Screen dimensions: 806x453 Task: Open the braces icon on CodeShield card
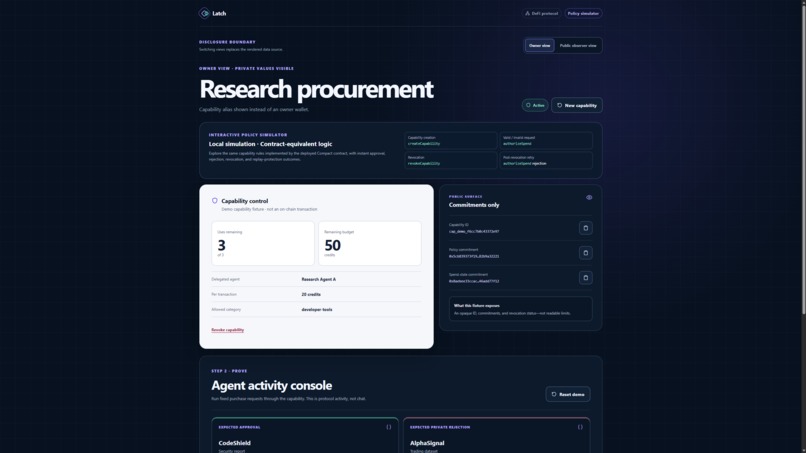(x=389, y=427)
